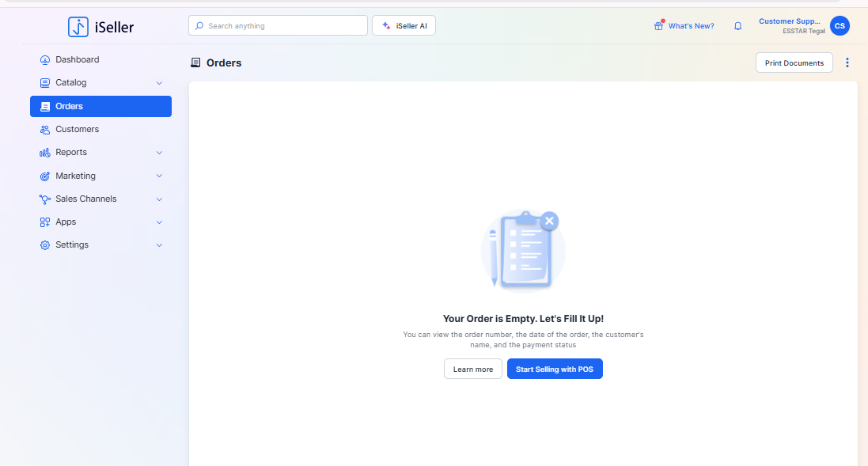Open the Customers menu item
Image resolution: width=868 pixels, height=466 pixels.
point(77,130)
